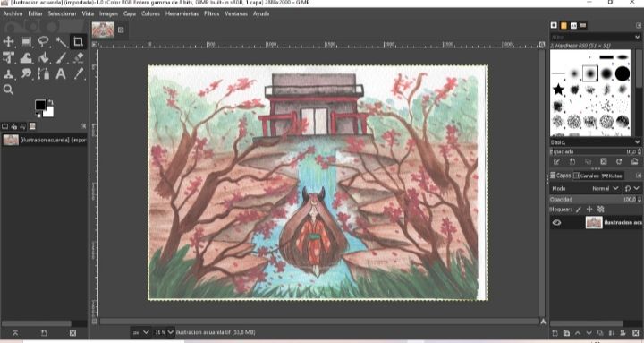The width and height of the screenshot is (644, 343).
Task: Select the Clone stamp tool
Action: click(8, 73)
